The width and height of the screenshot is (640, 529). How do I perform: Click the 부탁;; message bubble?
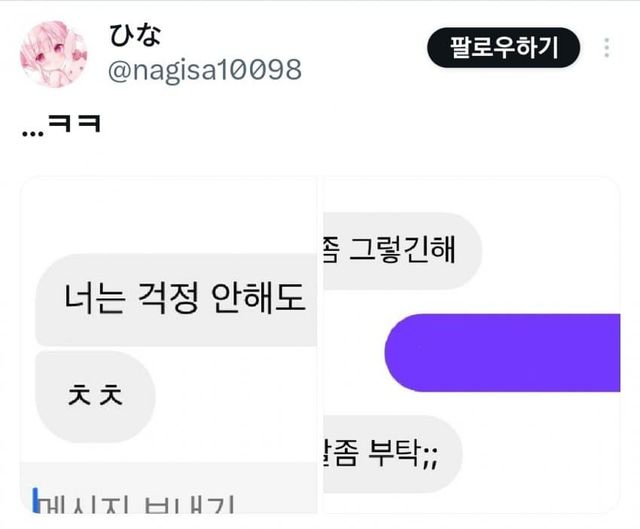point(393,454)
